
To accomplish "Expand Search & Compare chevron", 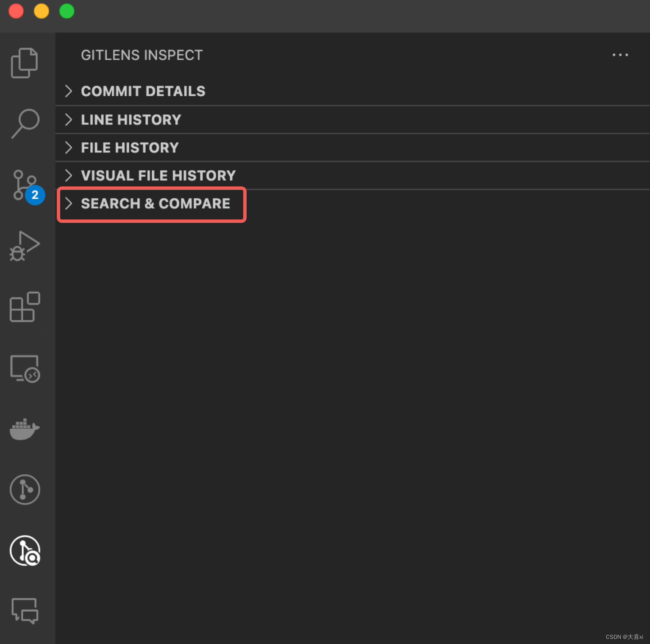I will (69, 203).
